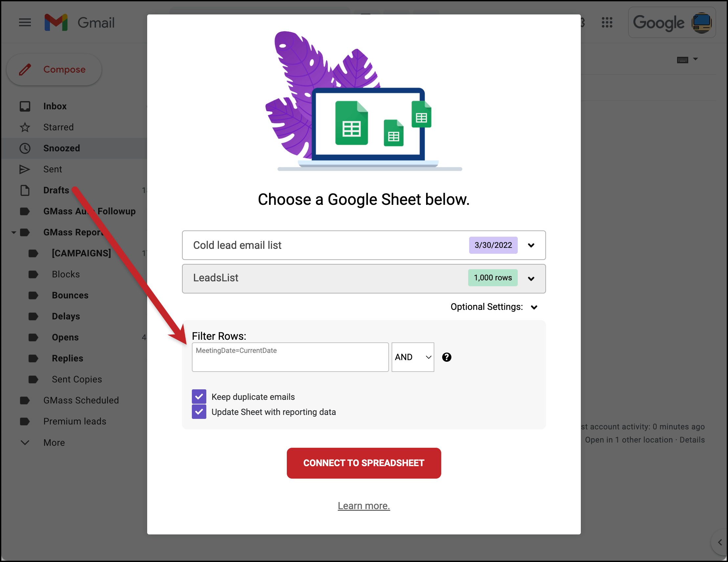Open the Drafts folder
The width and height of the screenshot is (728, 562).
[x=56, y=190]
